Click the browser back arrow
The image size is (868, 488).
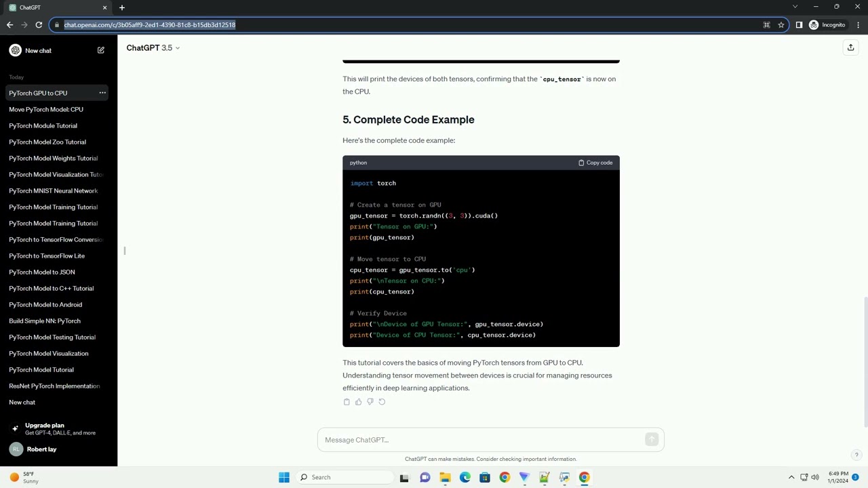[9, 25]
